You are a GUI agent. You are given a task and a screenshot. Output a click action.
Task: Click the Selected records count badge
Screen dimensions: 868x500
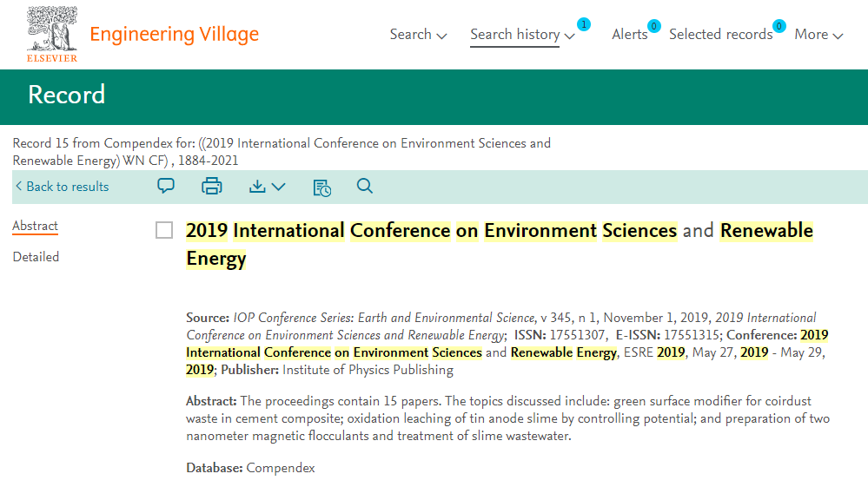tap(779, 26)
